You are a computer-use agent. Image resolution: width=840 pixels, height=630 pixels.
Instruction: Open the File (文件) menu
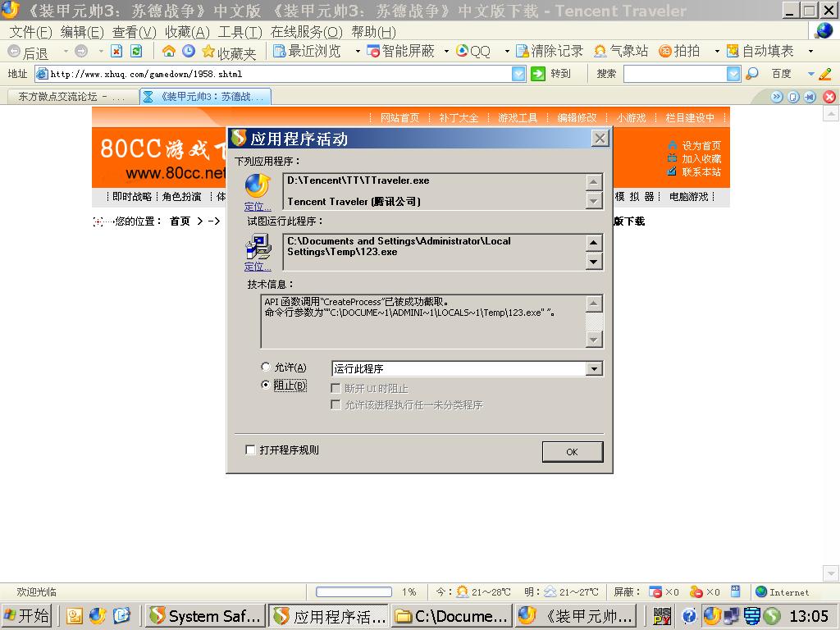30,32
